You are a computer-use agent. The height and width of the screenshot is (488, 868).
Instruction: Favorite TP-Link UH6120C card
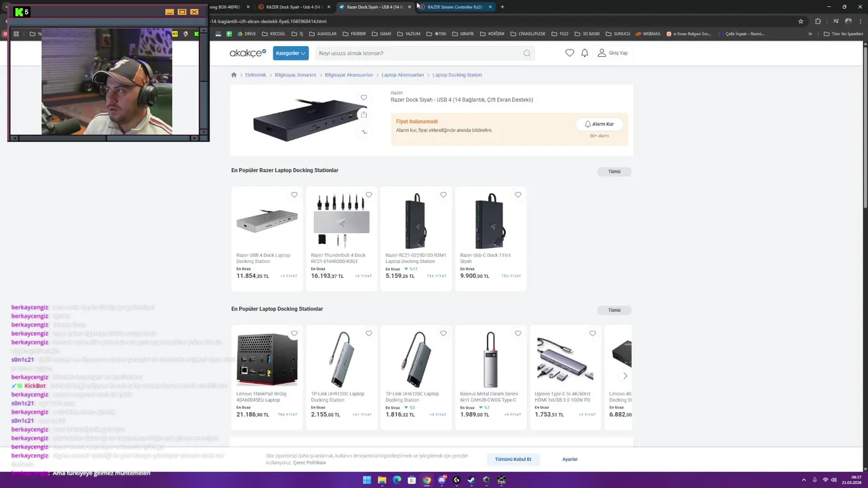(443, 333)
